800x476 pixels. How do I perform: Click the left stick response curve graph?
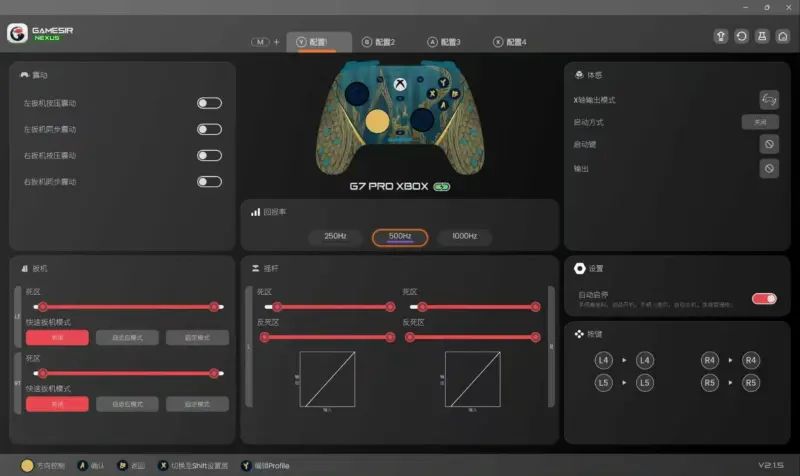pyautogui.click(x=327, y=379)
